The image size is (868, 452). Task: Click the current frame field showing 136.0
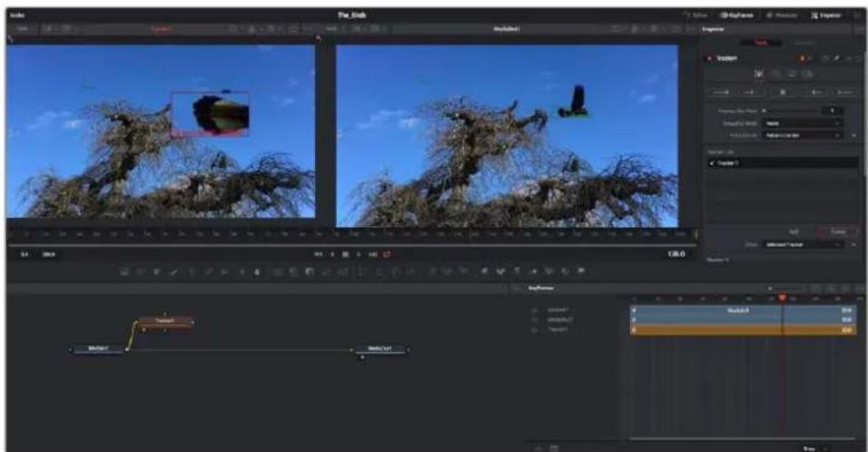(x=676, y=254)
